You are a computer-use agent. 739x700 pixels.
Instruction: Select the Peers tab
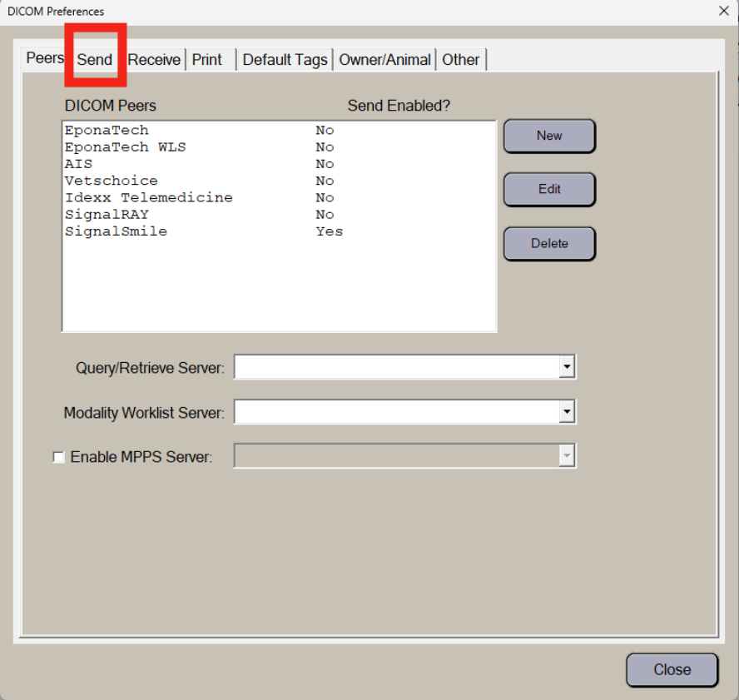click(45, 58)
